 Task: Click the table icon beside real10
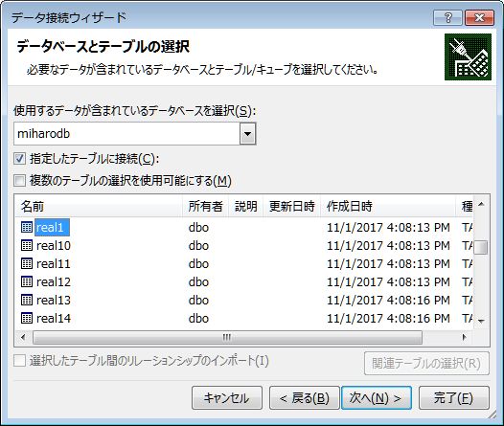coord(27,245)
